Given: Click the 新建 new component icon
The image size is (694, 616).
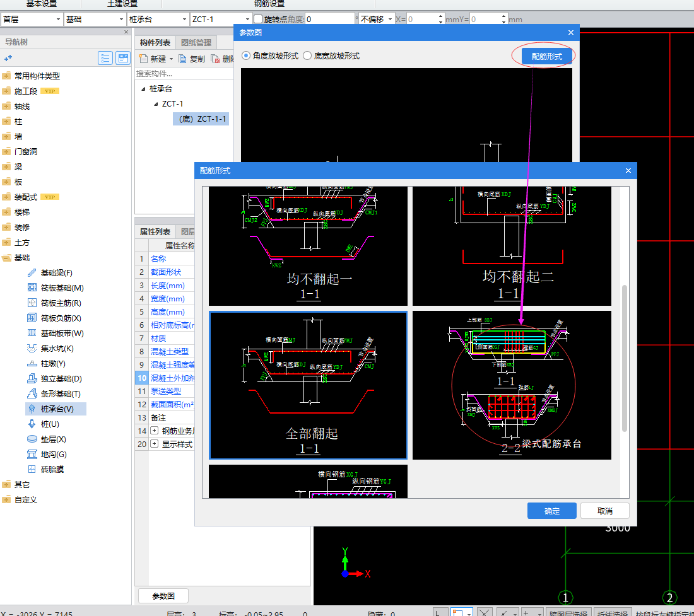Looking at the screenshot, I should coord(143,59).
